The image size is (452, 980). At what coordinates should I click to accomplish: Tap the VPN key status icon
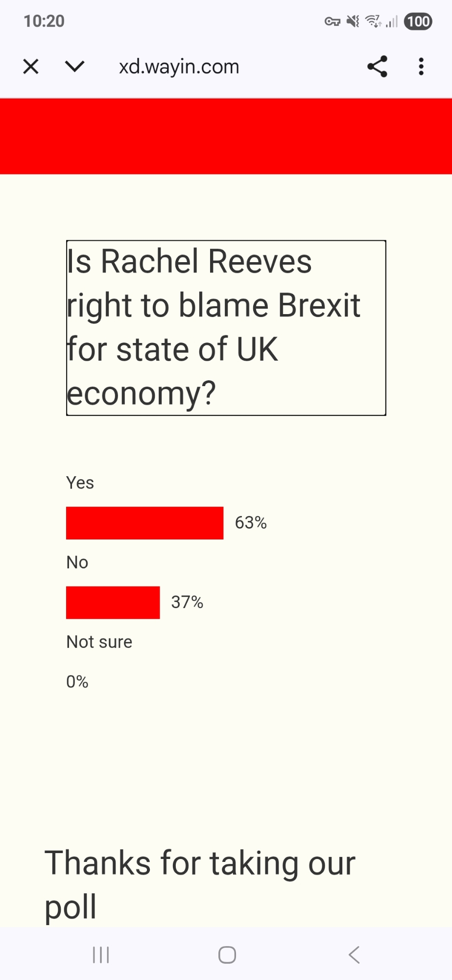pos(332,22)
